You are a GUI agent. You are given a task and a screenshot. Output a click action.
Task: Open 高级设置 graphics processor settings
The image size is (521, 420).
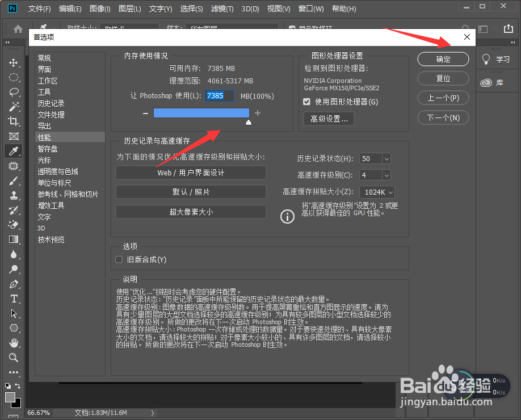(329, 119)
